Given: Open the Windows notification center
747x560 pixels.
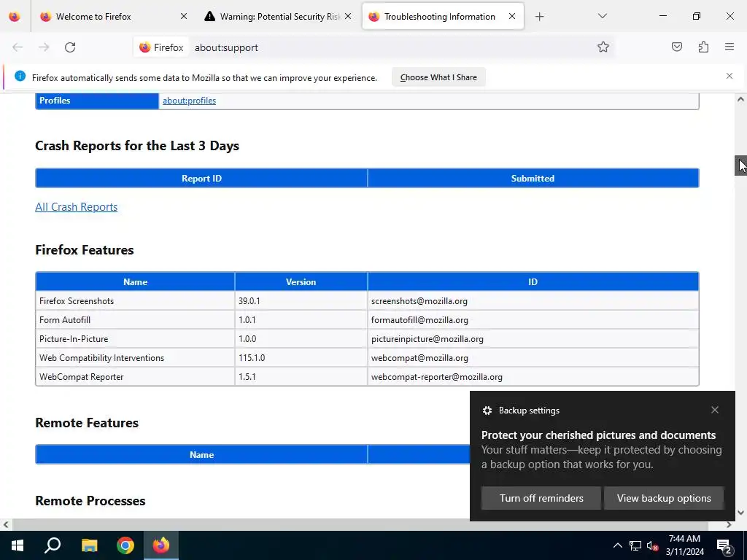Looking at the screenshot, I should click(x=724, y=545).
